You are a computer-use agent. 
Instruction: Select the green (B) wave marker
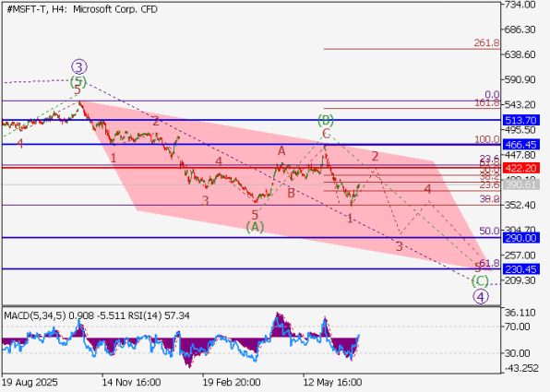tap(326, 121)
